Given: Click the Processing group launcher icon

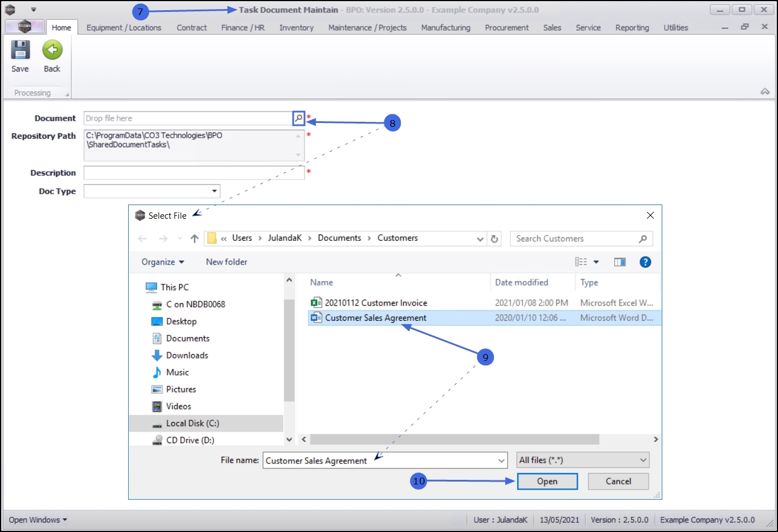Looking at the screenshot, I should (x=67, y=95).
